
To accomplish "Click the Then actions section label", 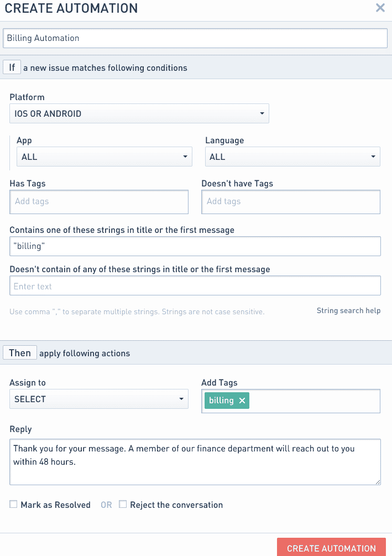I will pyautogui.click(x=19, y=352).
